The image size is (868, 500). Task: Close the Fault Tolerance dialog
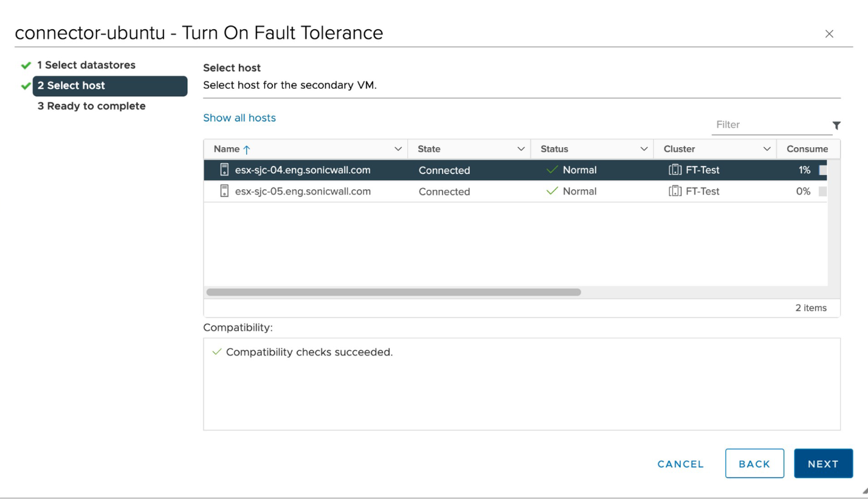829,34
